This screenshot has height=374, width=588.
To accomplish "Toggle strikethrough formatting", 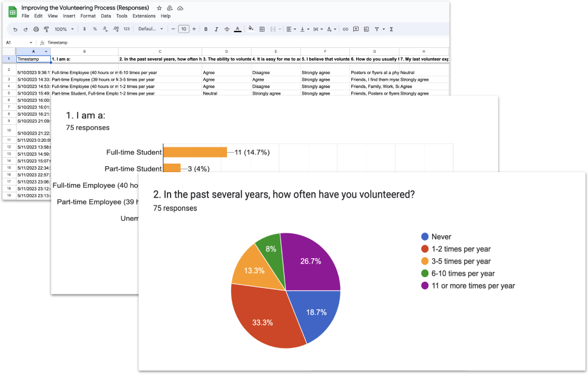I will click(x=226, y=29).
